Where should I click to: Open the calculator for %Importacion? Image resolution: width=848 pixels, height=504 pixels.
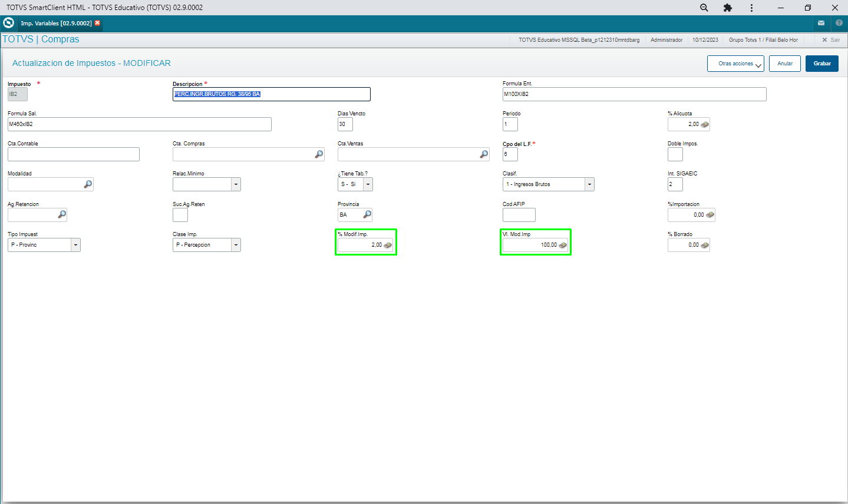tap(710, 215)
